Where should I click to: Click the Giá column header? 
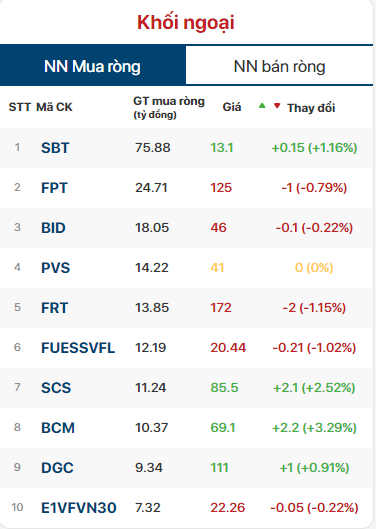232,107
